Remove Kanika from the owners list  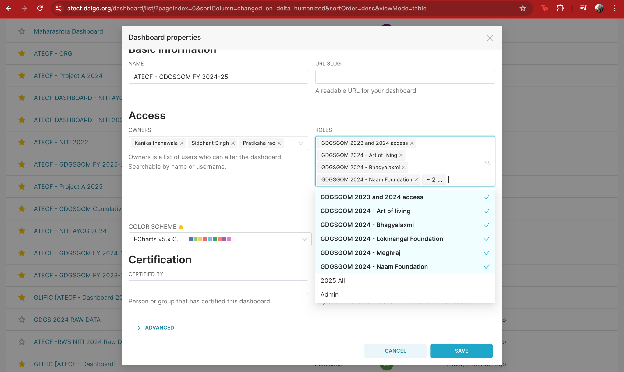181,143
